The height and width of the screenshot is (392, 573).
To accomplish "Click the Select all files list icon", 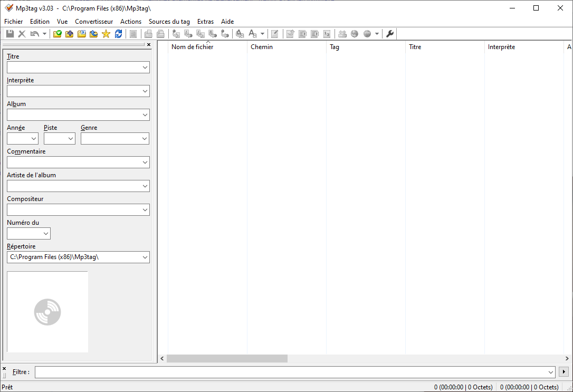I will (133, 34).
